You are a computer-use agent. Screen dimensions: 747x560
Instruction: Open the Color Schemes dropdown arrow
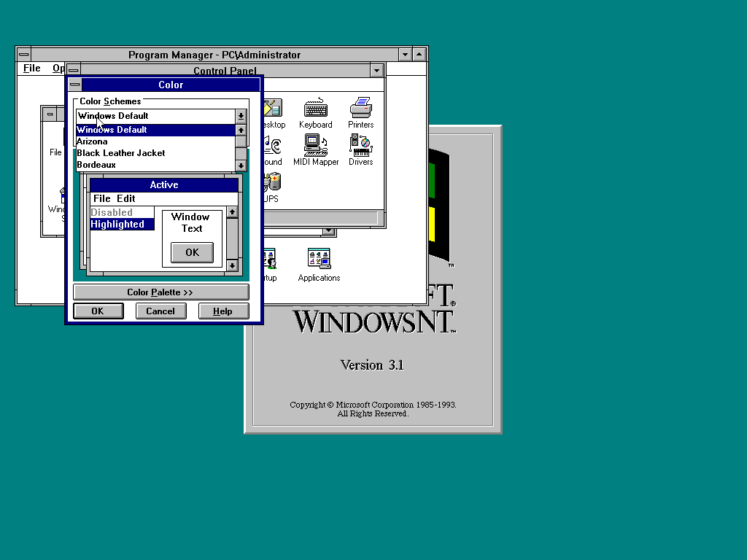(241, 116)
